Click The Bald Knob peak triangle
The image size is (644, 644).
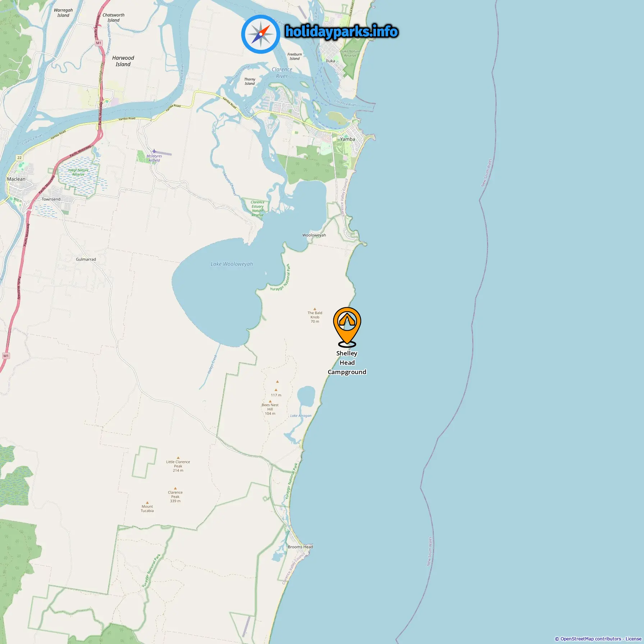315,309
